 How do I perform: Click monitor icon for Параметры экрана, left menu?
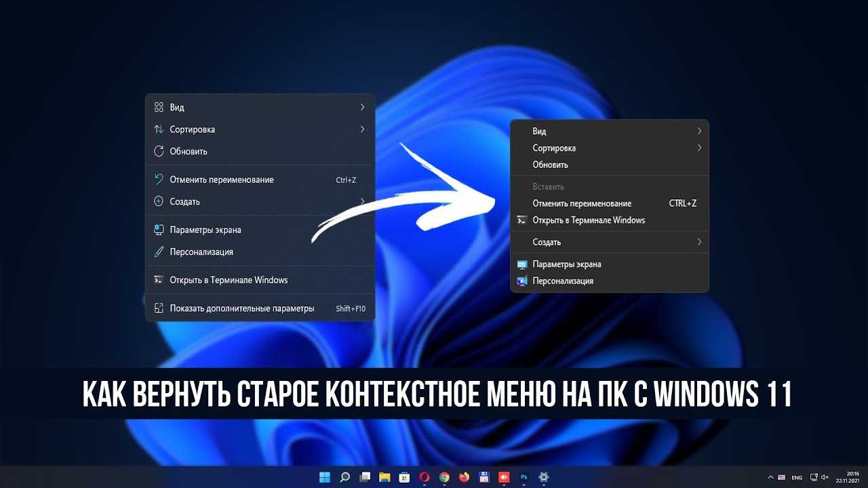159,230
